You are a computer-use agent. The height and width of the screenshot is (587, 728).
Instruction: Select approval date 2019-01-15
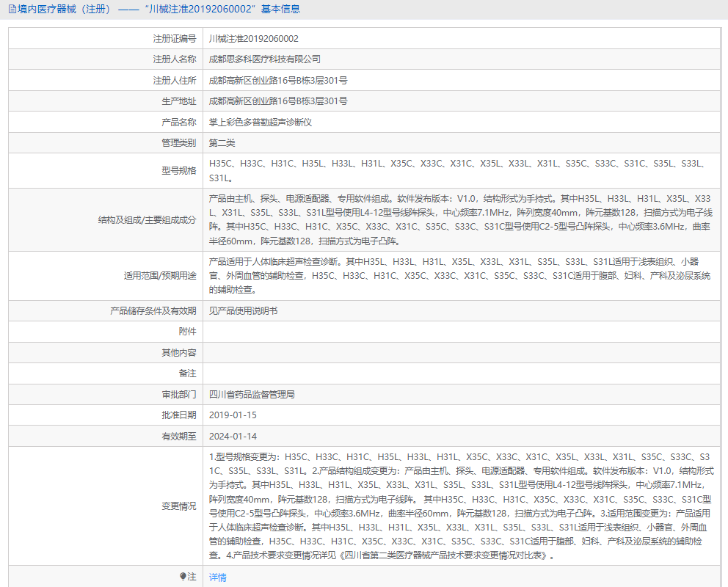[233, 415]
